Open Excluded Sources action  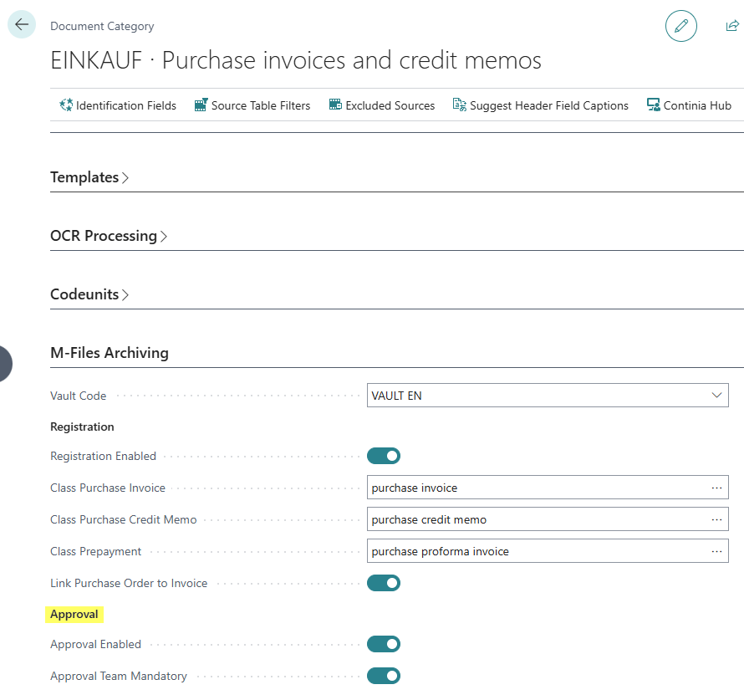381,105
